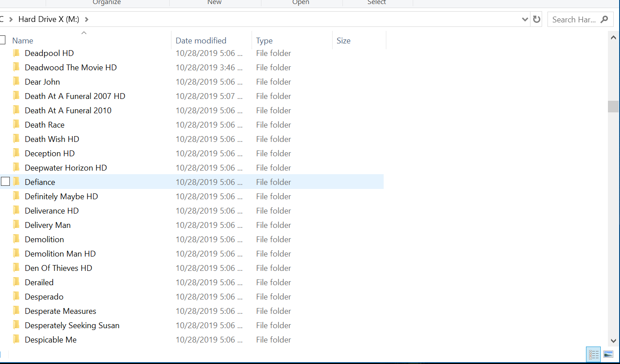The height and width of the screenshot is (364, 620).
Task: Click the scrollbar down arrow
Action: [613, 341]
